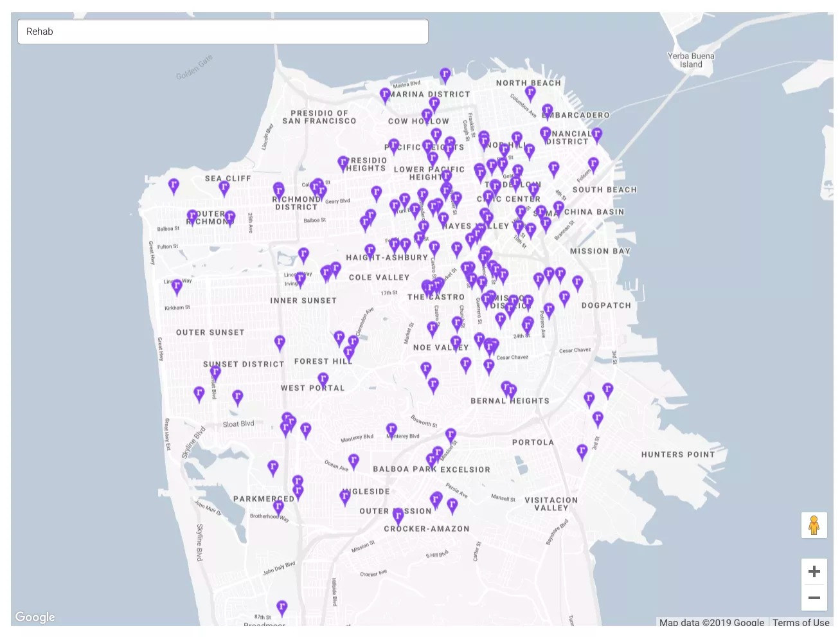This screenshot has height=637, width=840.
Task: Click marker just below Sunset District label
Action: click(x=215, y=373)
